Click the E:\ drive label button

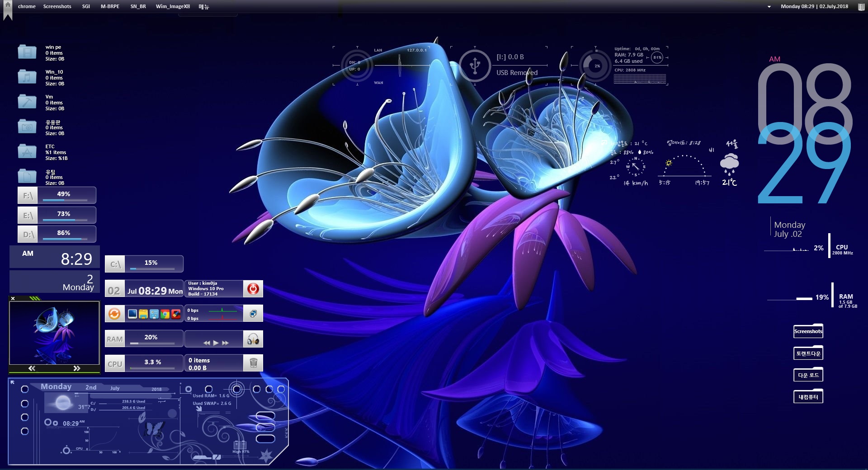click(x=28, y=216)
